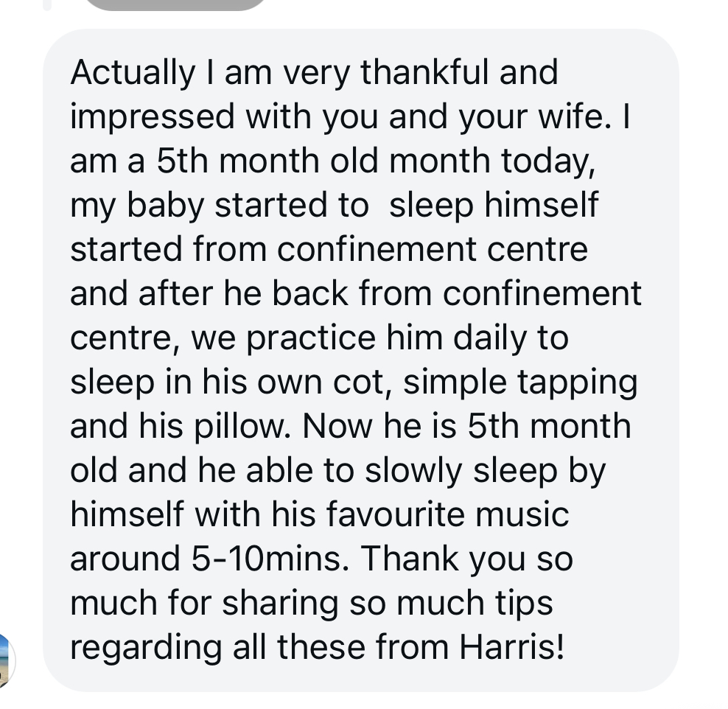Tap the gray bubble above the message
Viewport: 728px width, 709px height.
pyautogui.click(x=175, y=4)
